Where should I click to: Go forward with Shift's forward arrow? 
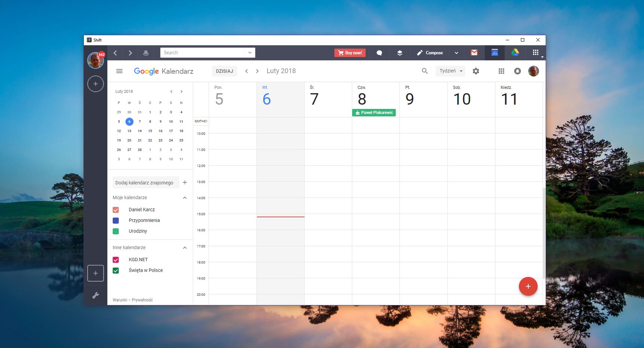[x=130, y=53]
